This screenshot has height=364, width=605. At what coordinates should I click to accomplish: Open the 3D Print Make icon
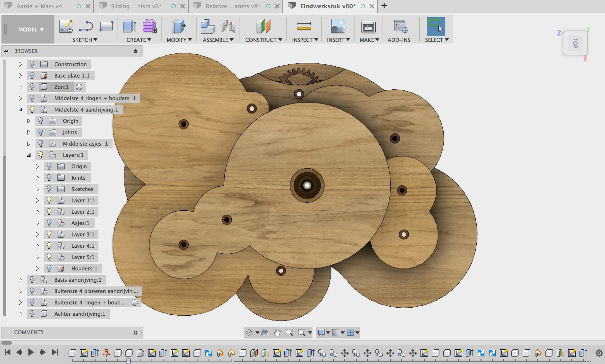tap(368, 26)
